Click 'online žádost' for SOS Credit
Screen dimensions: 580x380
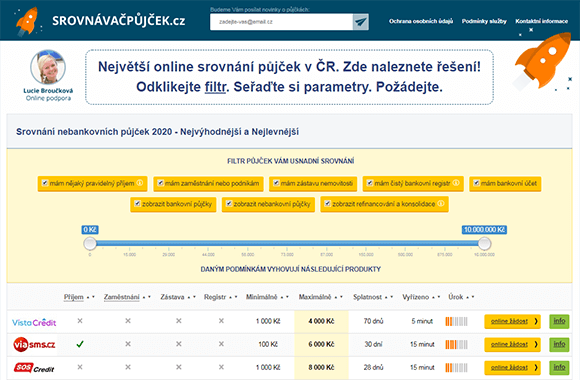[512, 368]
